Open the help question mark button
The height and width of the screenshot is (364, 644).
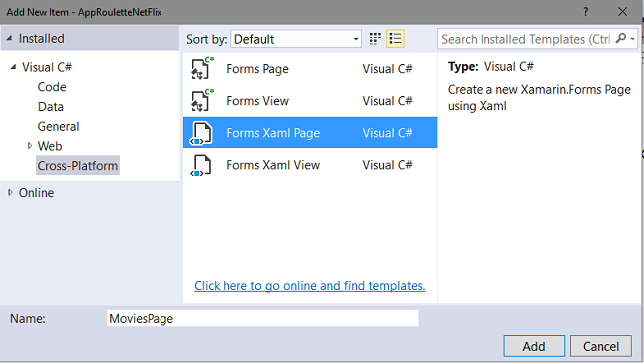(x=585, y=12)
